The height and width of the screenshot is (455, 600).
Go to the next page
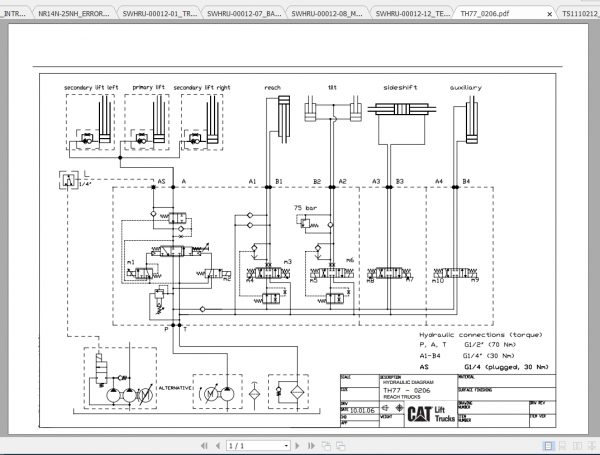point(297,446)
